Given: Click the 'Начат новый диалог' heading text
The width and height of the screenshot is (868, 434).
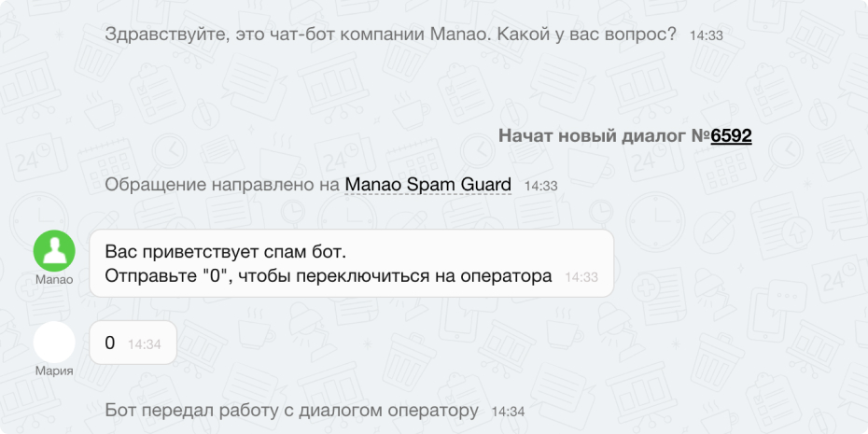Looking at the screenshot, I should click(592, 136).
